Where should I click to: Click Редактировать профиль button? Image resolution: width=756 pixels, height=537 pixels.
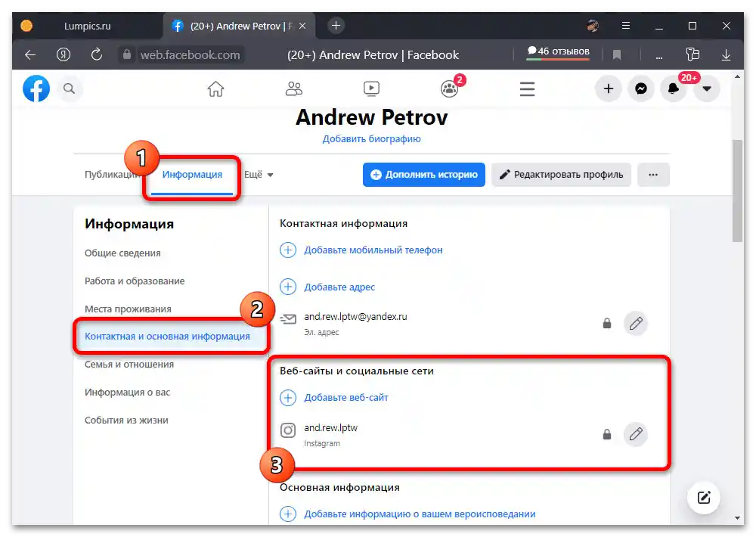(x=561, y=175)
